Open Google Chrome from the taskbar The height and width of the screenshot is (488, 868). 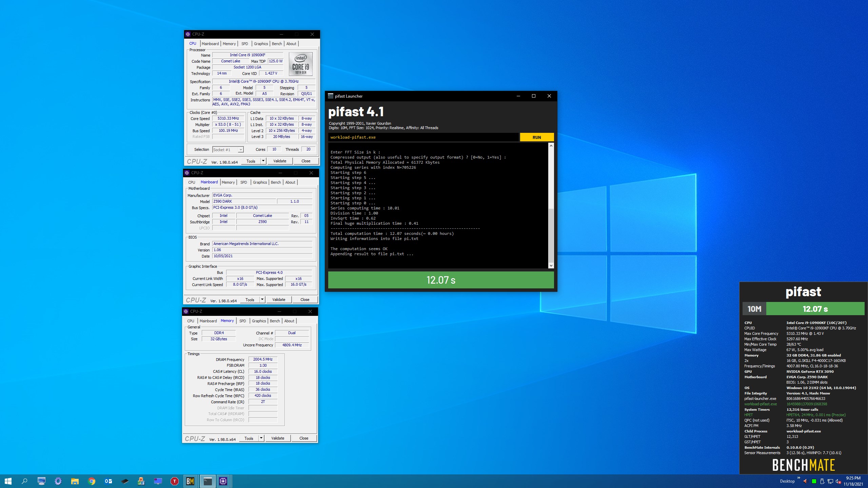tap(92, 481)
